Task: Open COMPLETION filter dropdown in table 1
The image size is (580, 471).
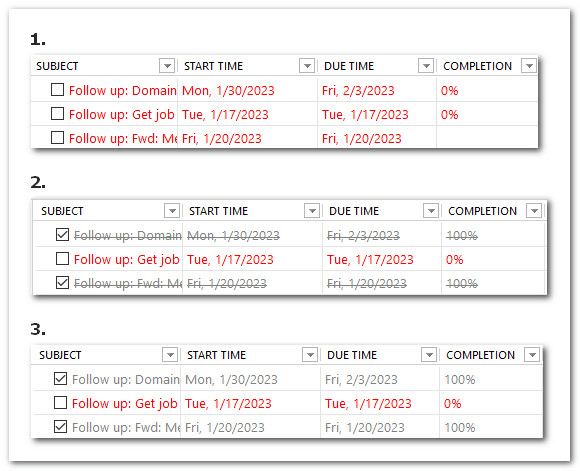Action: 529,66
